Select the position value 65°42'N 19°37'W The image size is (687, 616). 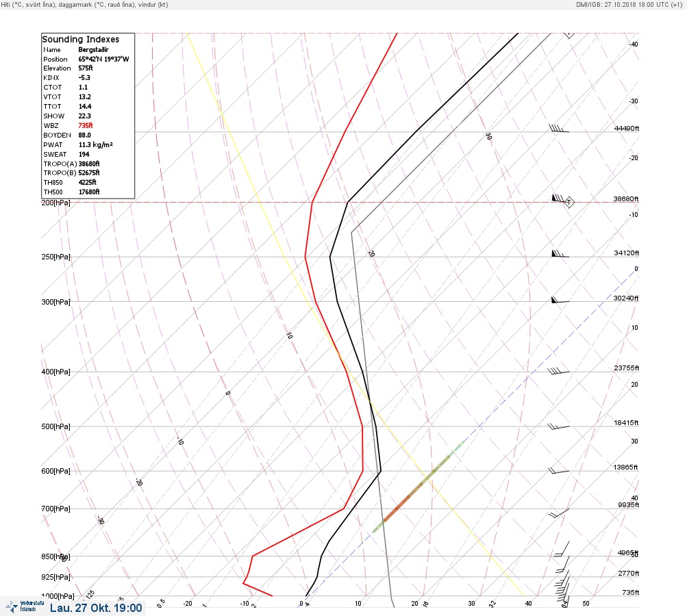(104, 59)
